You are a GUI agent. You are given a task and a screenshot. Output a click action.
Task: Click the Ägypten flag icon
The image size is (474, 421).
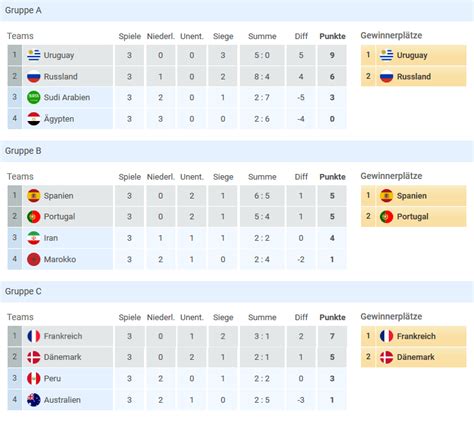[x=34, y=119]
